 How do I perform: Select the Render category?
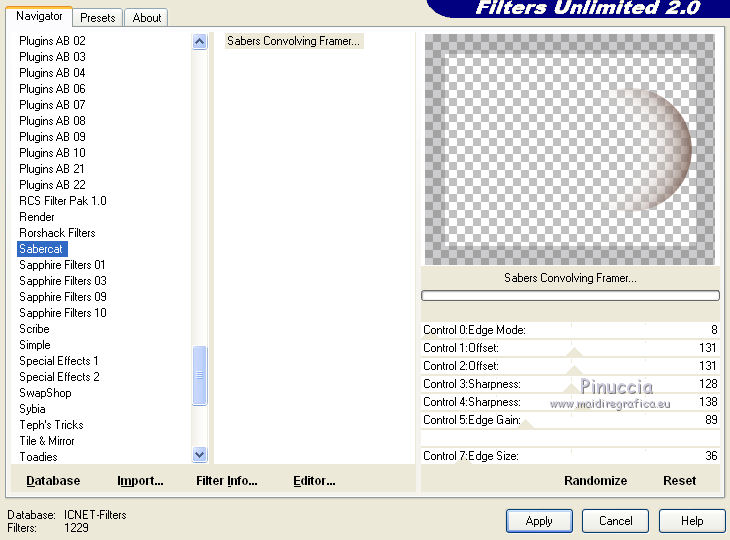point(37,217)
